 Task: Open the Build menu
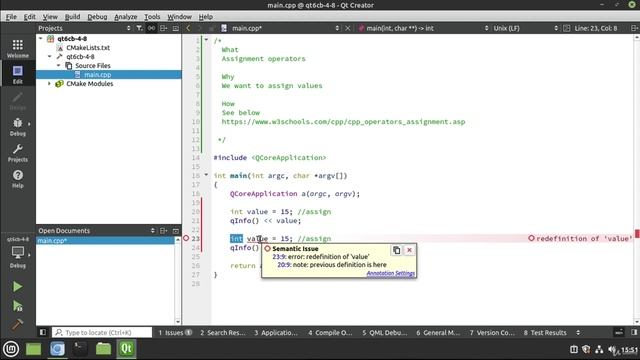72,17
